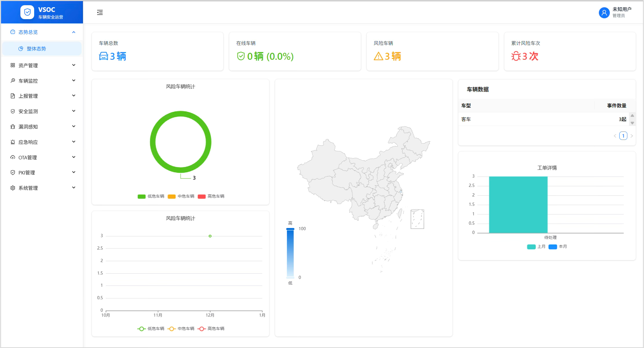Click the next page arrow under 车辆数据
This screenshot has width=644, height=348.
[632, 136]
